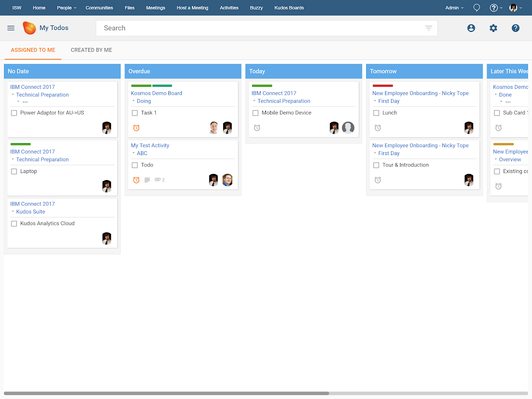Check the Kudos Analytics Cloud checkbox

14,223
